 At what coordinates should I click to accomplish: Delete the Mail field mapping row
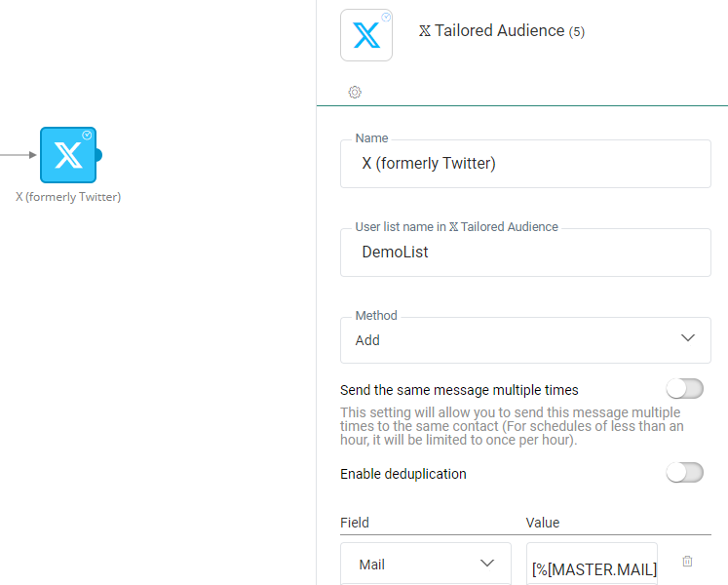pyautogui.click(x=687, y=562)
